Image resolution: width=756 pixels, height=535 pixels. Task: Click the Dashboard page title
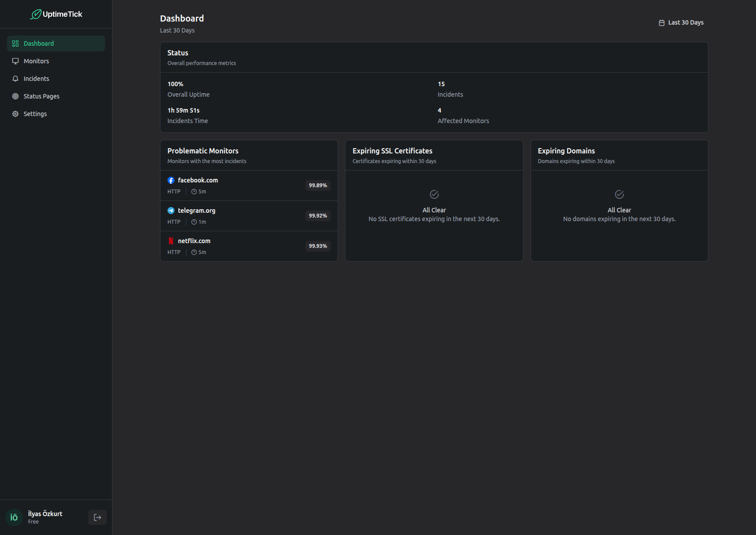point(182,18)
